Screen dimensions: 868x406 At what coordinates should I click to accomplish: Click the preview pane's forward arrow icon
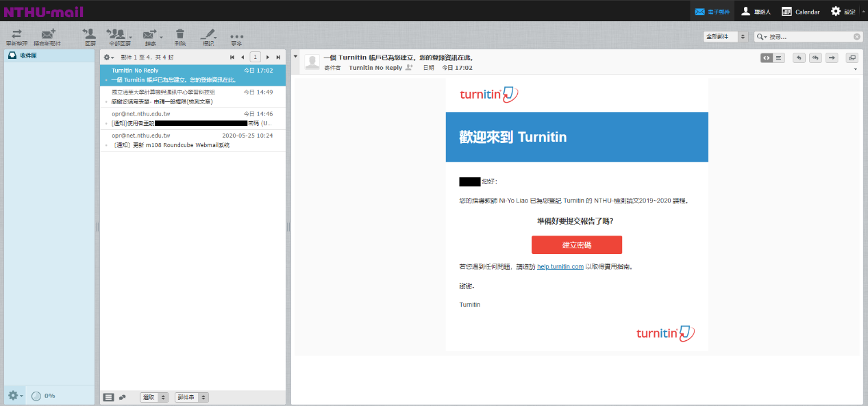[832, 58]
